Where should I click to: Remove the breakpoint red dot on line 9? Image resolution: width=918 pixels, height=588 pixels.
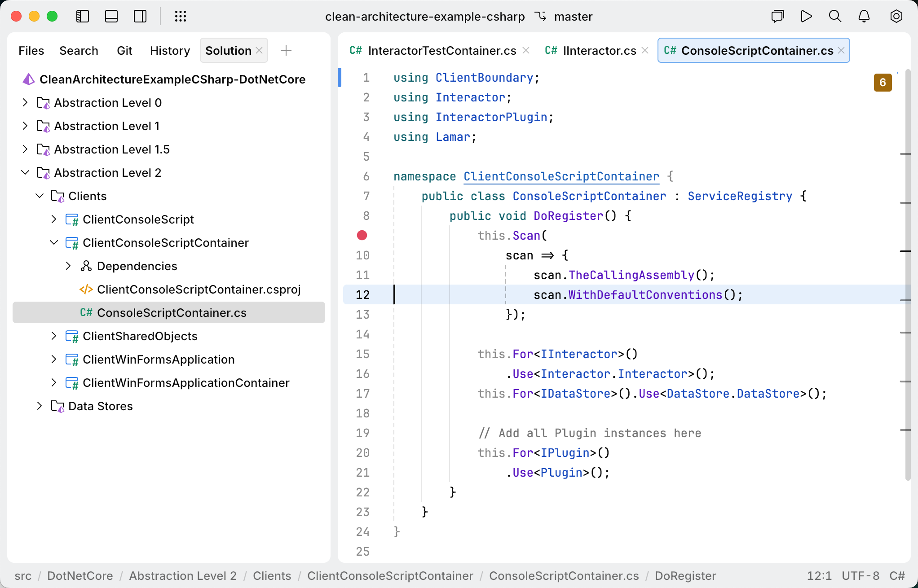click(362, 235)
